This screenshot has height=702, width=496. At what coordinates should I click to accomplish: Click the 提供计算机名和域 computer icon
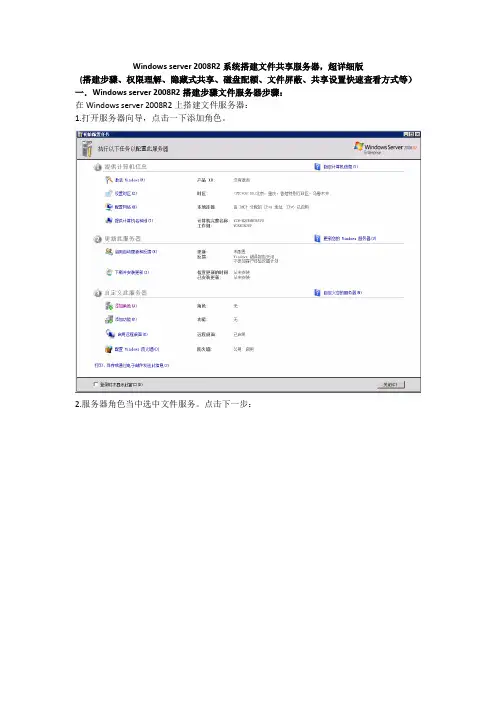pyautogui.click(x=109, y=220)
